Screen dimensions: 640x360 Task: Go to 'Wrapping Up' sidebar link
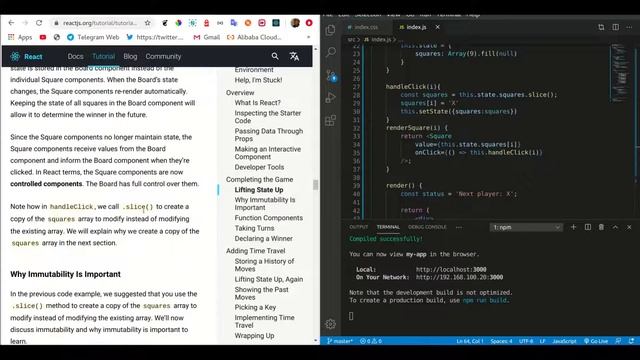(x=254, y=336)
